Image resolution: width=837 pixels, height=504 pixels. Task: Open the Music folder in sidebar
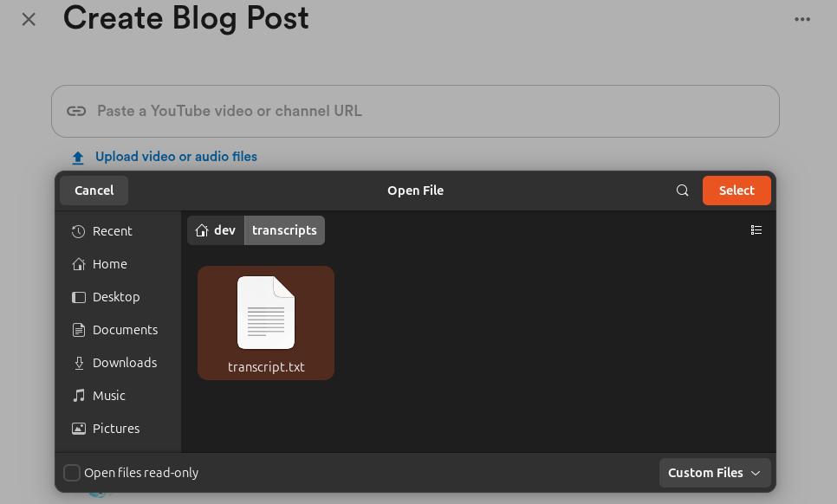click(108, 396)
